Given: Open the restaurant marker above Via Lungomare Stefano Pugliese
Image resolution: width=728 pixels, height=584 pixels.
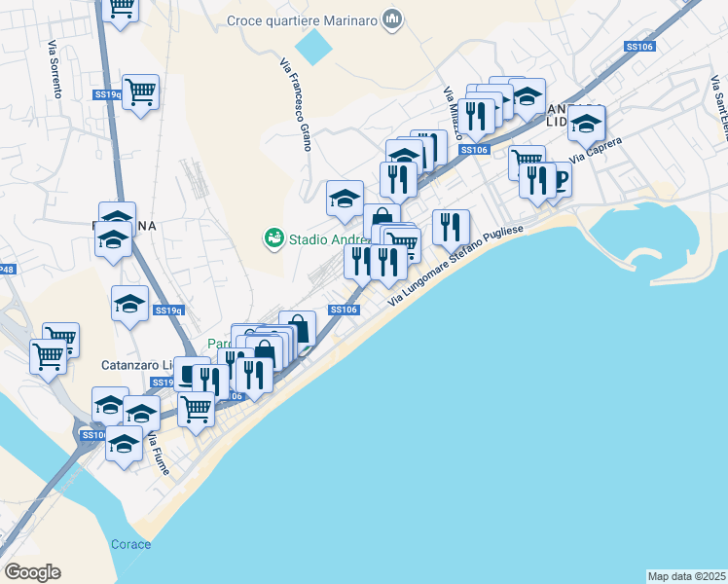Looking at the screenshot, I should coord(451,230).
